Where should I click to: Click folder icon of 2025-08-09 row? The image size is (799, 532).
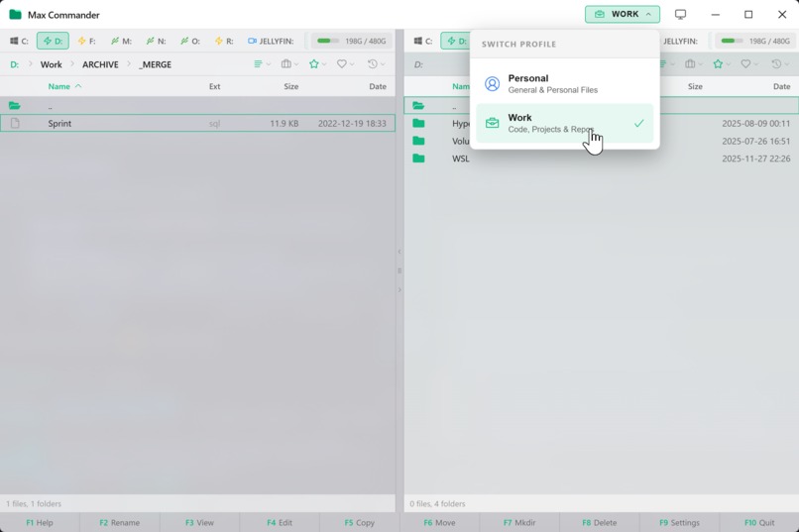419,123
